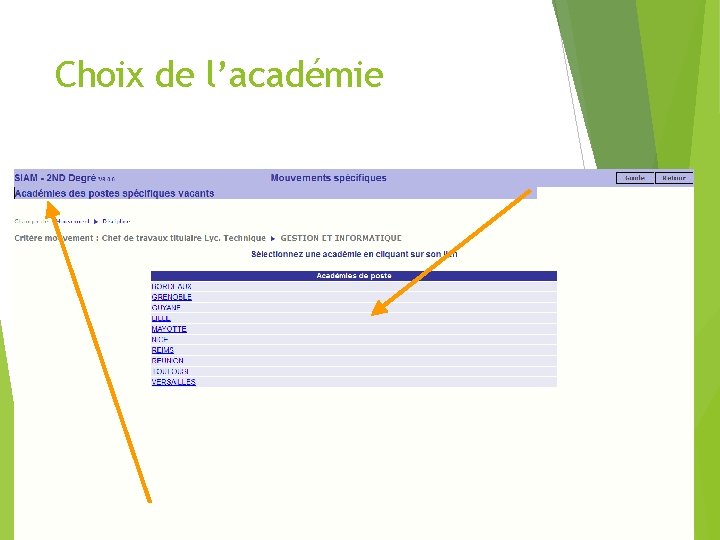Open the VERSAILLES academy link
The width and height of the screenshot is (720, 540).
tap(174, 382)
